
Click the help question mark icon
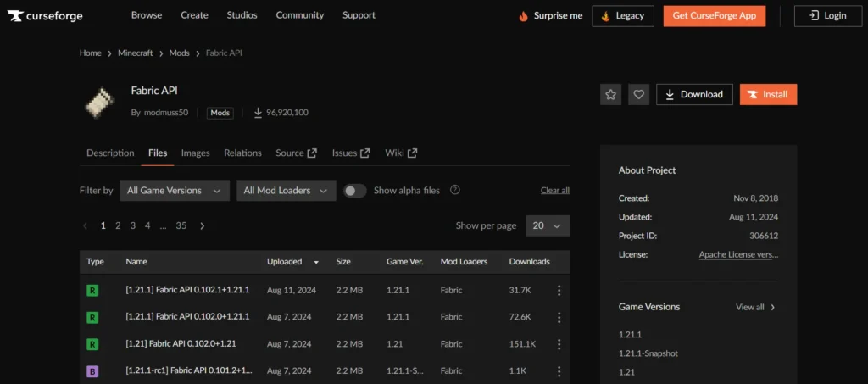(455, 190)
